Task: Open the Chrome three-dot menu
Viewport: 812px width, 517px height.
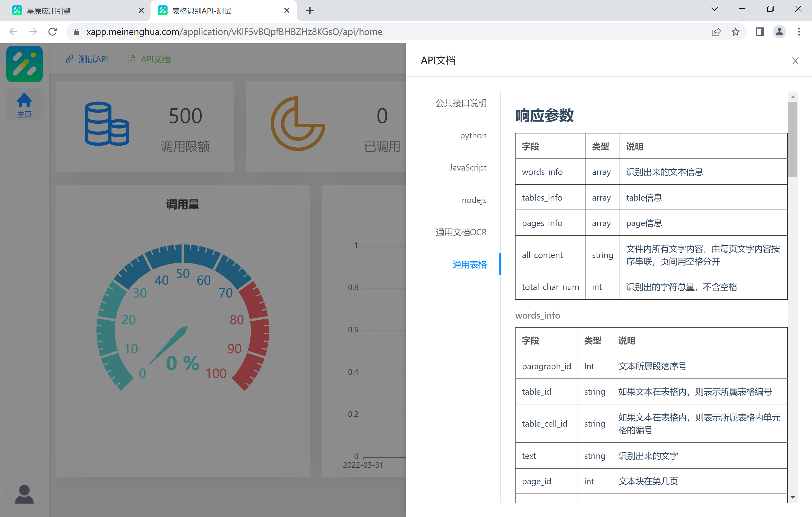Action: tap(799, 32)
